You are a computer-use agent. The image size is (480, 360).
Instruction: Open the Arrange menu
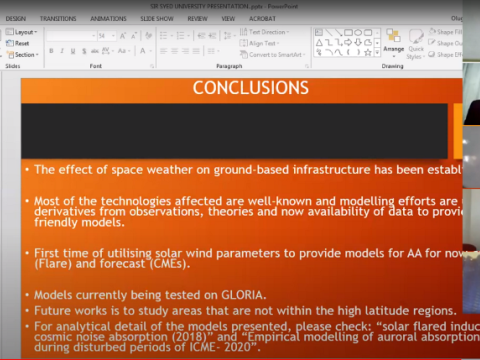pyautogui.click(x=394, y=43)
